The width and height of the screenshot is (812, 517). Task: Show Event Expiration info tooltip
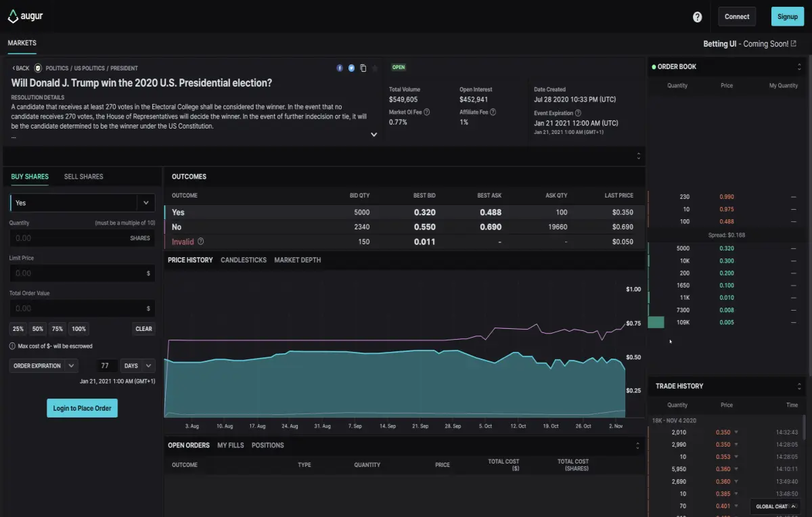pyautogui.click(x=578, y=113)
